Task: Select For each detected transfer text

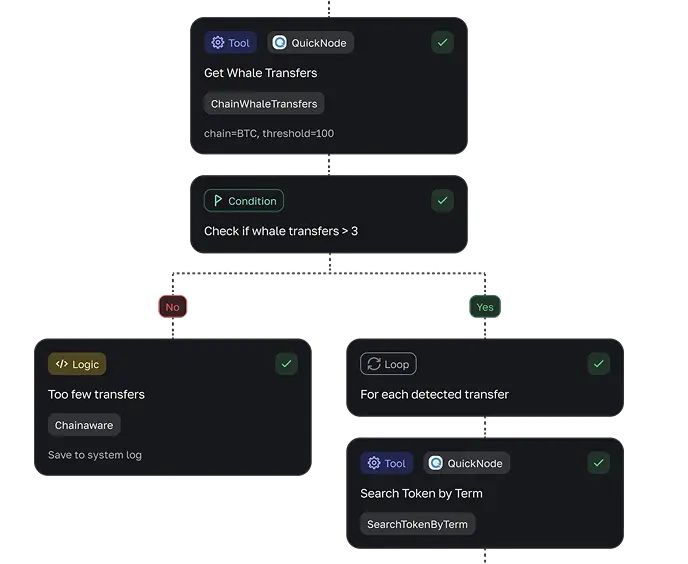Action: [434, 394]
